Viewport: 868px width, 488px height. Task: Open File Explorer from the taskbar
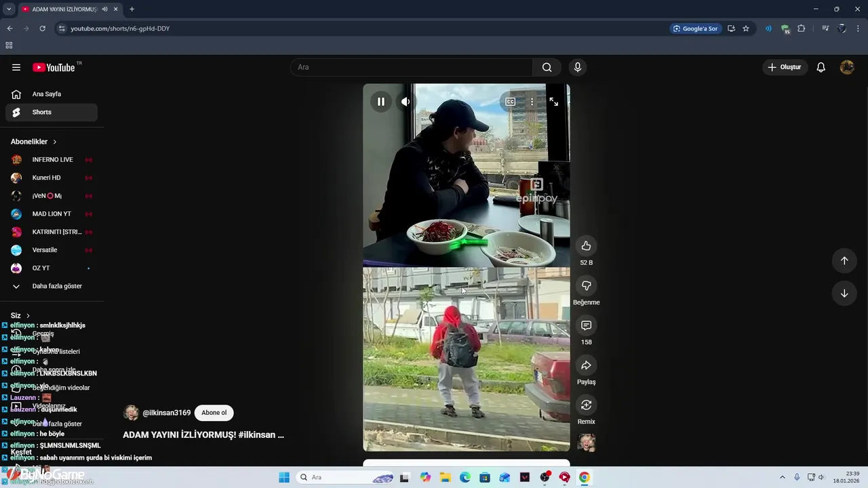(445, 477)
